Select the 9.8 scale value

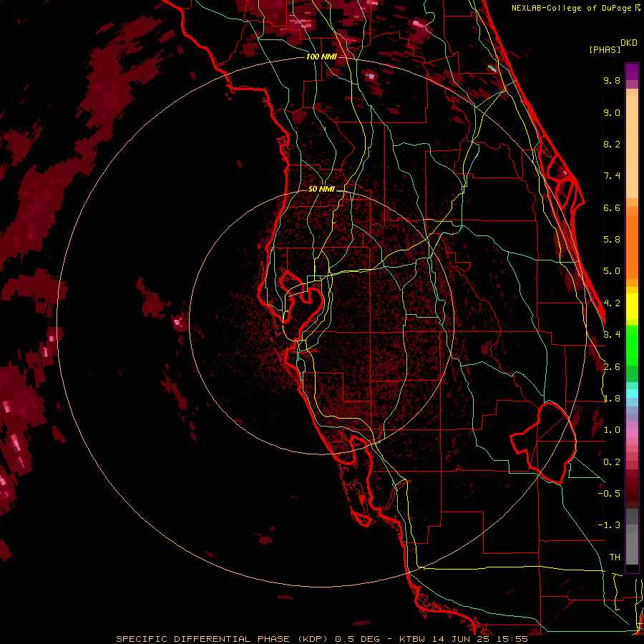[x=612, y=80]
